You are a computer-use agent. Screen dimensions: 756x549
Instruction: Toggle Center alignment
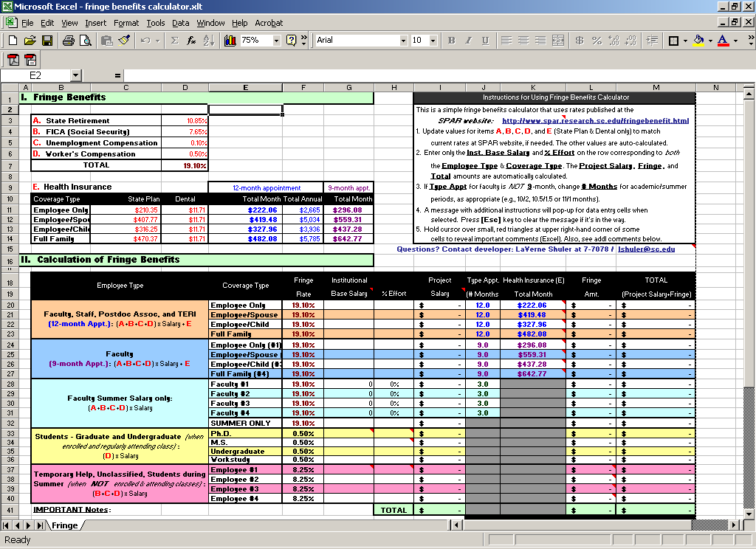tap(523, 41)
